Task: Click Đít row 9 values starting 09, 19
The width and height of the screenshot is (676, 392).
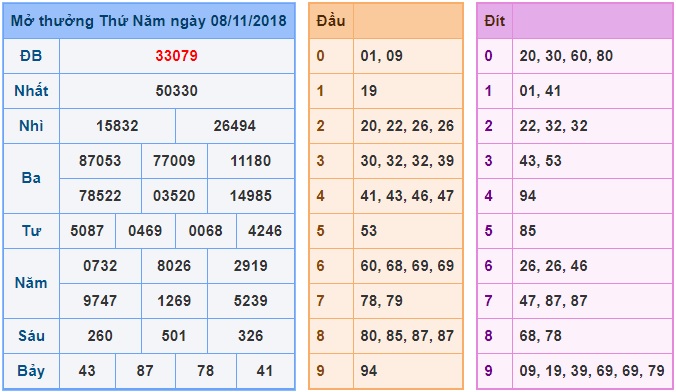Action: [592, 370]
